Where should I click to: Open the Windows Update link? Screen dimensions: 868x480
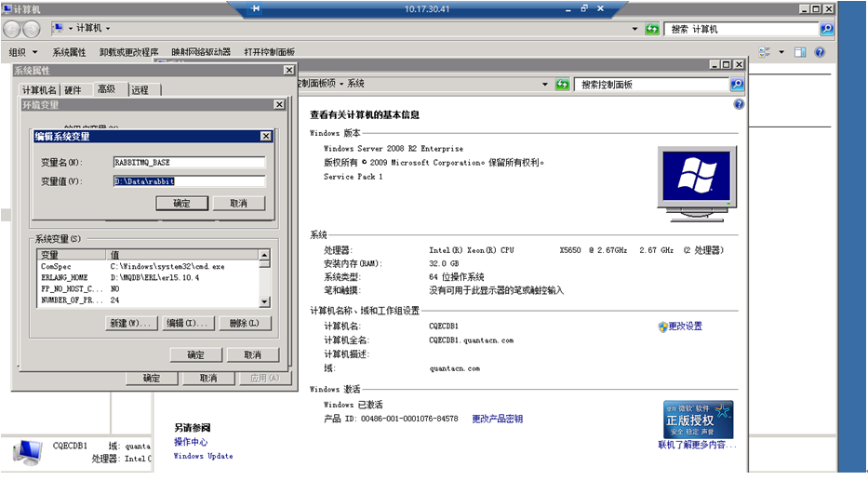pyautogui.click(x=203, y=456)
